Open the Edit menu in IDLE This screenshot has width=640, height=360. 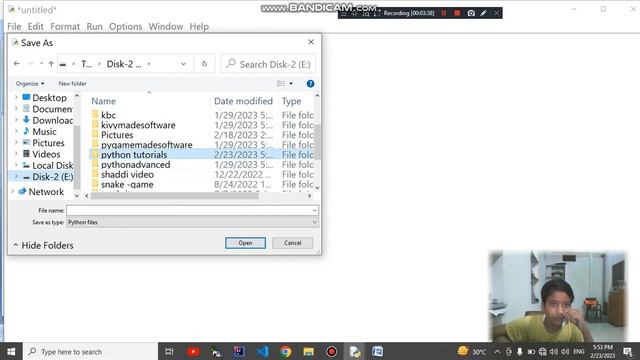click(x=36, y=27)
